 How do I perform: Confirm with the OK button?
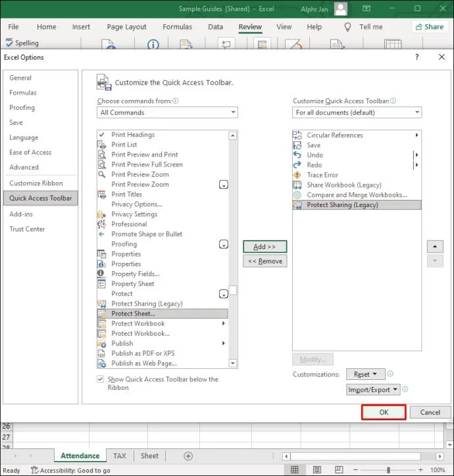pyautogui.click(x=384, y=412)
